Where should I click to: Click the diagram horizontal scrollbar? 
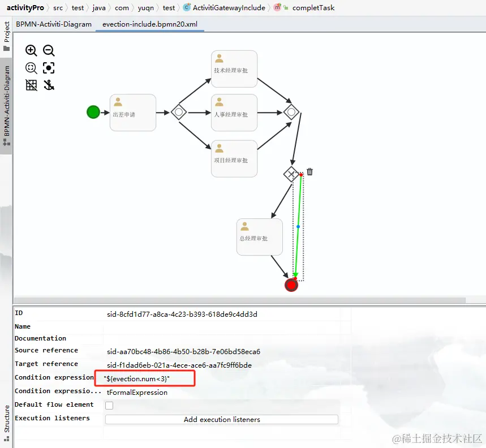coord(240,300)
